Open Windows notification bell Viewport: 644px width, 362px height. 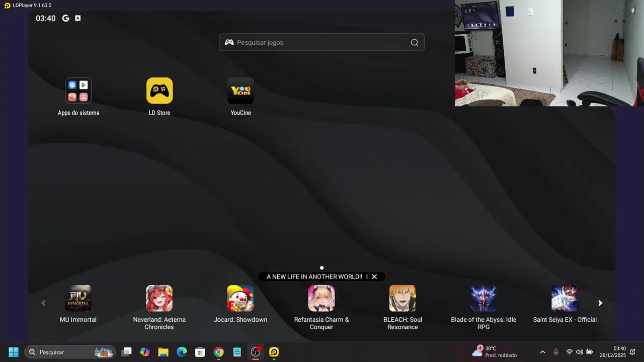632,352
